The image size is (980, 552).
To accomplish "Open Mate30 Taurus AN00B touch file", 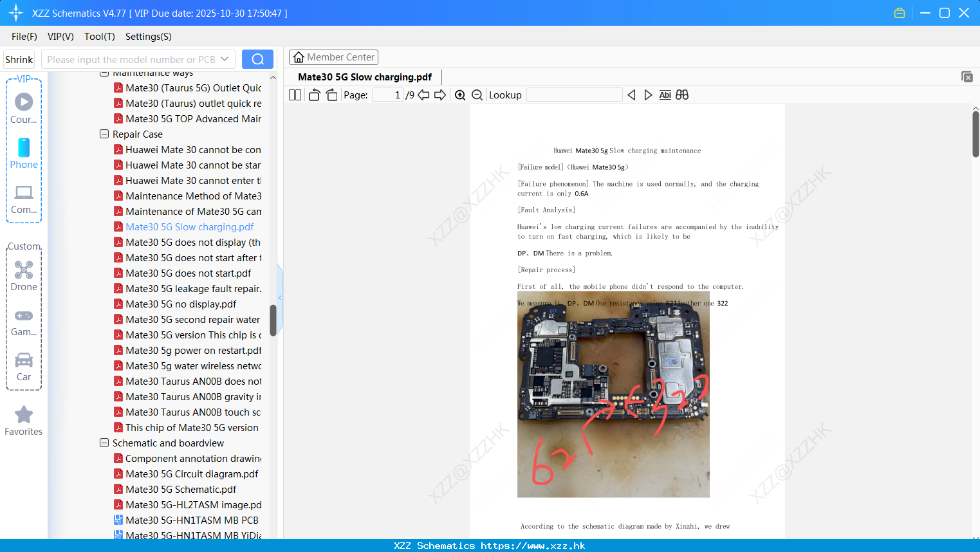I will click(187, 412).
